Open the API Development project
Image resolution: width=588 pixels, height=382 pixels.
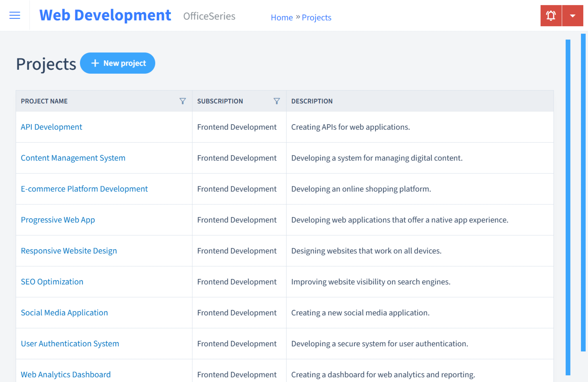[51, 127]
